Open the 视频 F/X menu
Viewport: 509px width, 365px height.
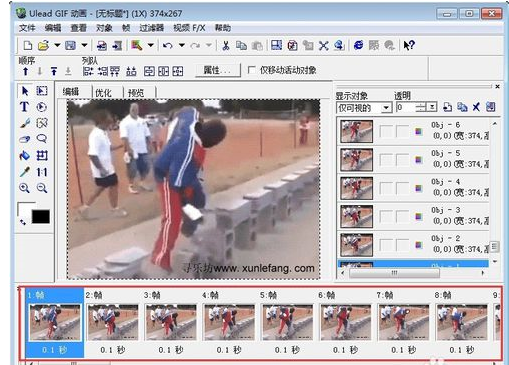click(189, 28)
